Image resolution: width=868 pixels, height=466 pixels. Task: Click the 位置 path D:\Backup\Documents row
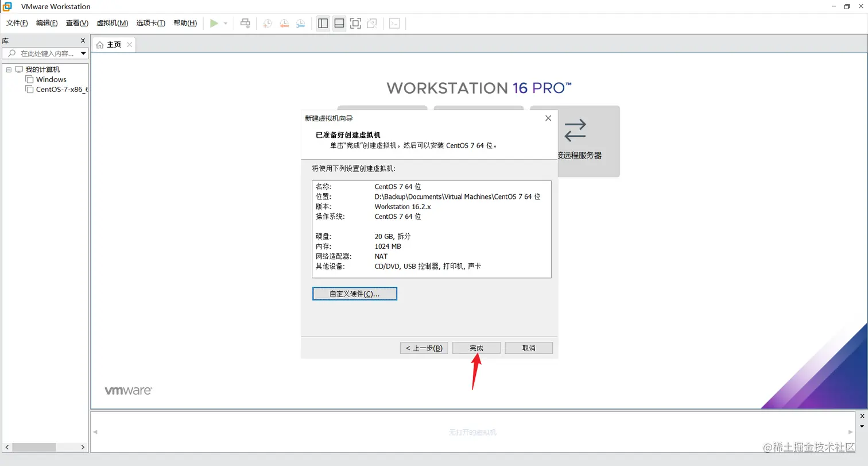pyautogui.click(x=431, y=197)
